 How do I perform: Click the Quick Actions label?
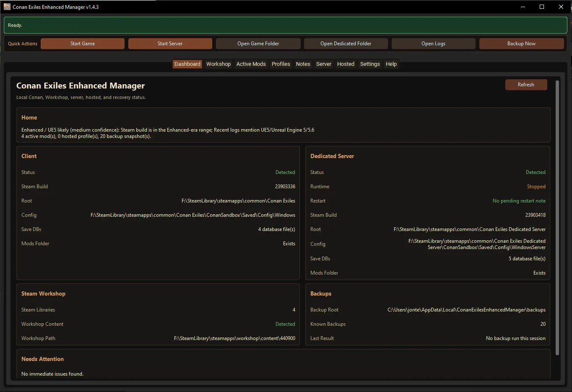[23, 44]
